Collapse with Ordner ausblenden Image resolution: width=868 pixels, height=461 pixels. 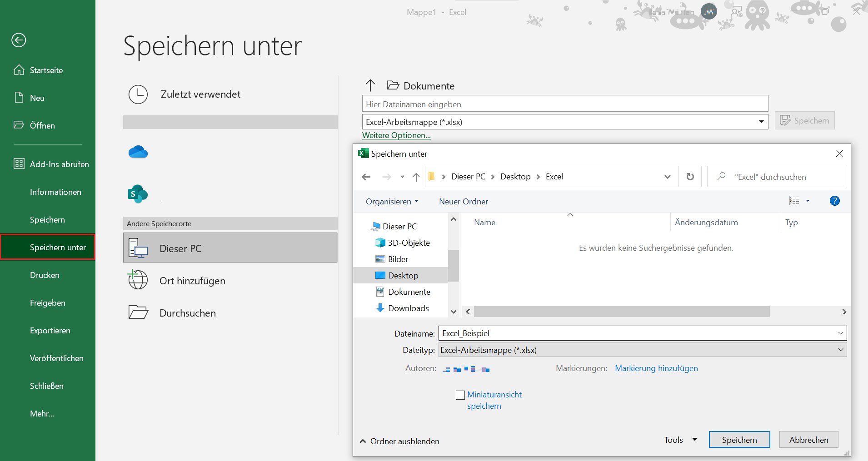coord(399,441)
